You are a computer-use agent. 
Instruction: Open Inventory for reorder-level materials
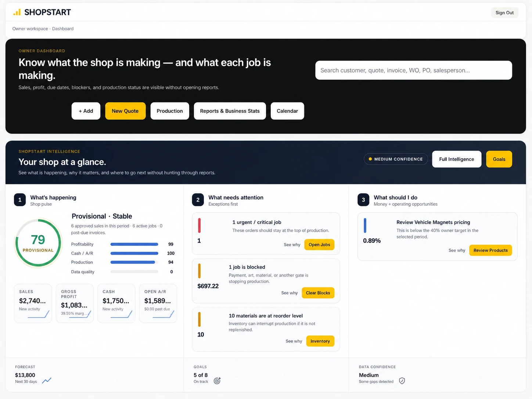tap(320, 341)
